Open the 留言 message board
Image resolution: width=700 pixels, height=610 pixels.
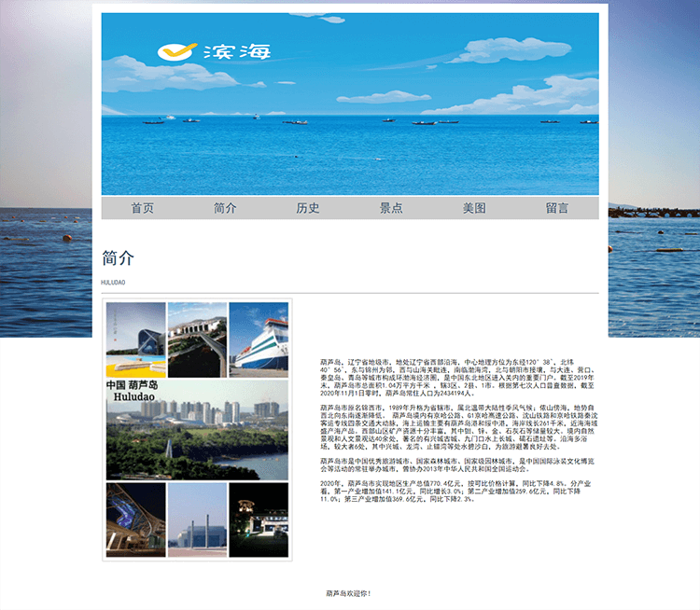coord(557,208)
